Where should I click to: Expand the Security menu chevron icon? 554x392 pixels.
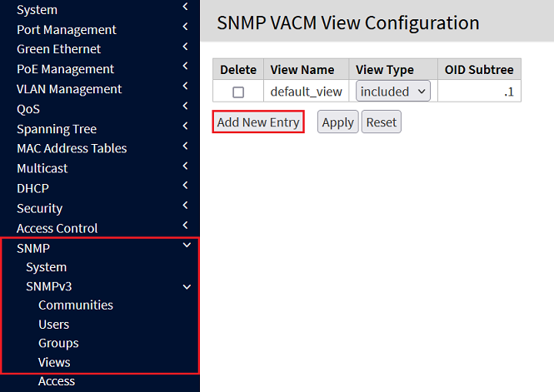pos(185,206)
